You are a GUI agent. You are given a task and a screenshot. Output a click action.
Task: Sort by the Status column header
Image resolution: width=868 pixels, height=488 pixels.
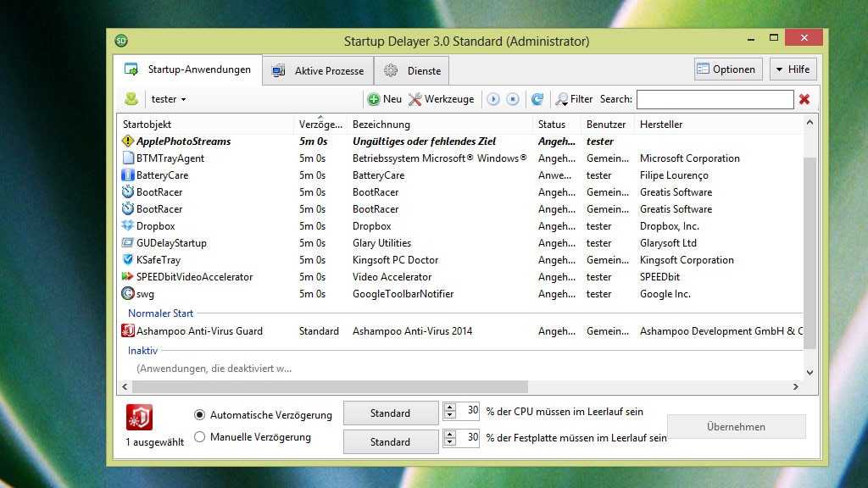(x=557, y=125)
